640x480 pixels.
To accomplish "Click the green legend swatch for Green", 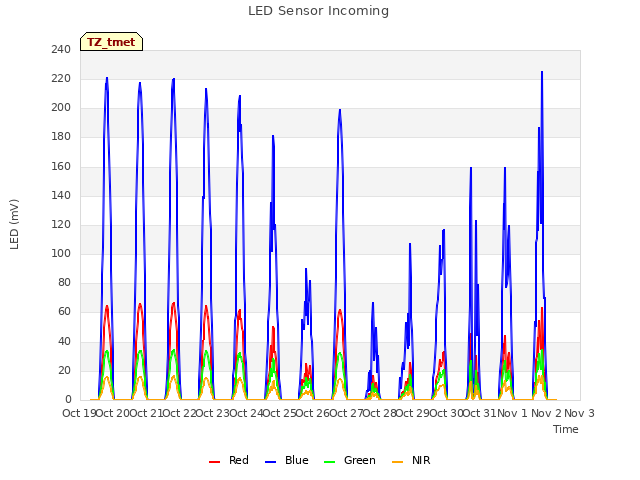I will pyautogui.click(x=329, y=462).
